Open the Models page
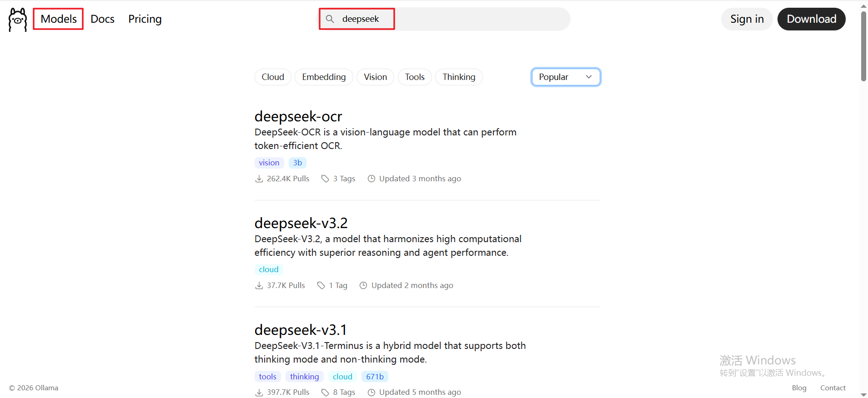The height and width of the screenshot is (398, 868). click(59, 19)
